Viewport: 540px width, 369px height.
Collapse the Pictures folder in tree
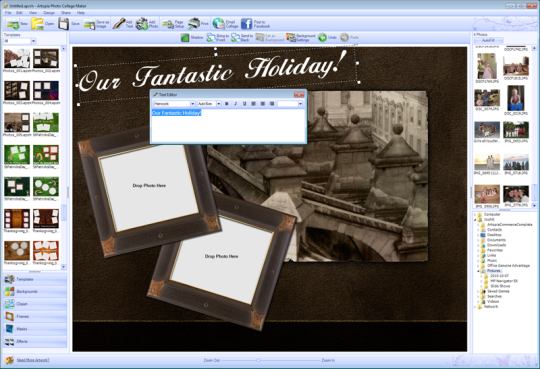click(x=479, y=271)
